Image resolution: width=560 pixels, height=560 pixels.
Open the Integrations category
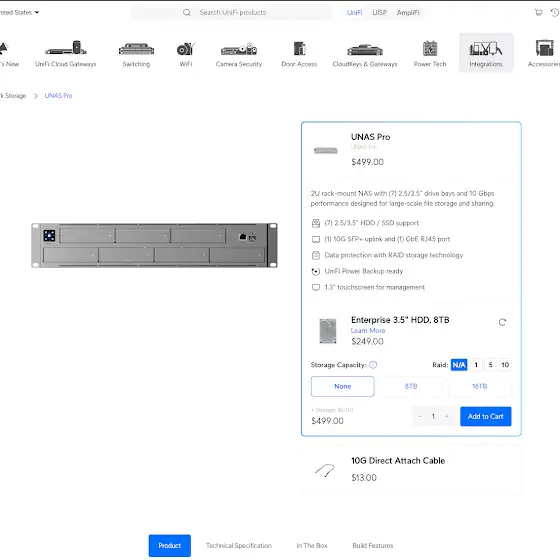coord(486,53)
